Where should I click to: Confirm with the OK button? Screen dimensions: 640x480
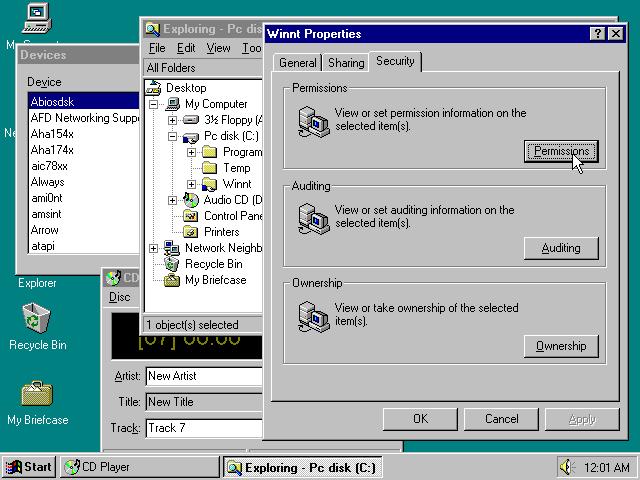(x=420, y=419)
